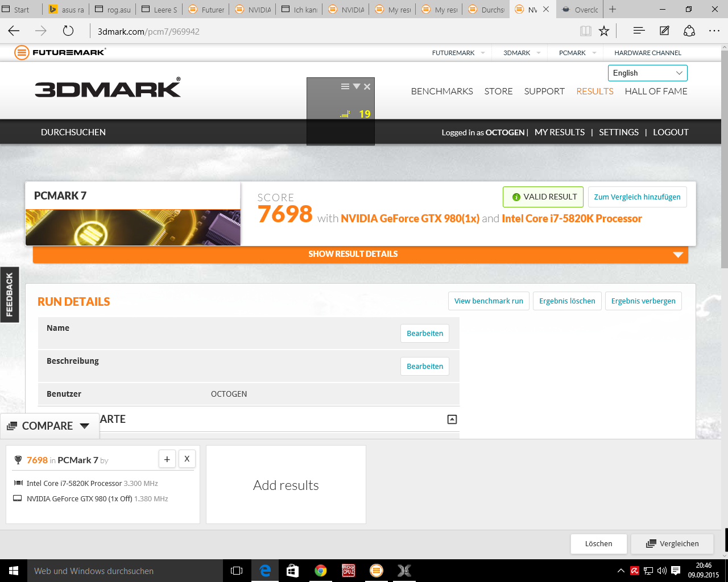The image size is (728, 582).
Task: Go forward to next page
Action: coord(41,31)
